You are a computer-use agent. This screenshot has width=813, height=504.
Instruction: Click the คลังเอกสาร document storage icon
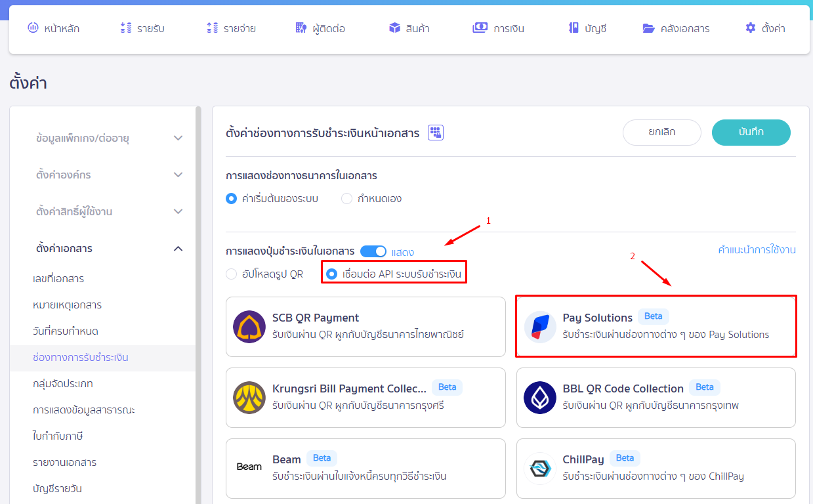click(x=648, y=28)
